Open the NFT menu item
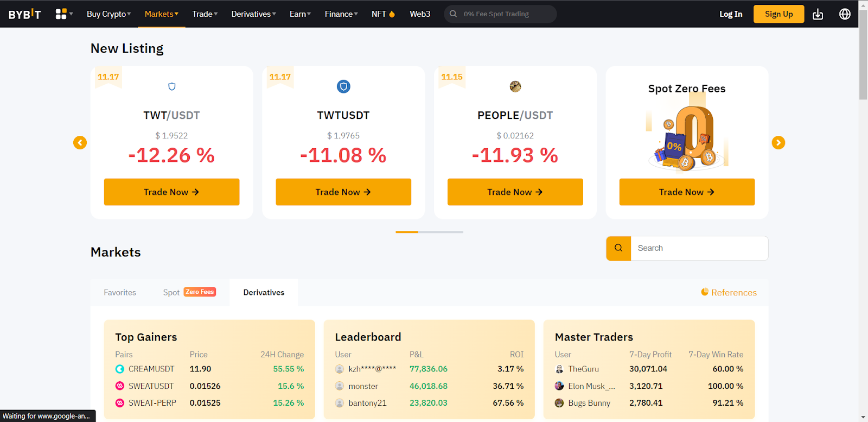868x422 pixels. coord(383,14)
